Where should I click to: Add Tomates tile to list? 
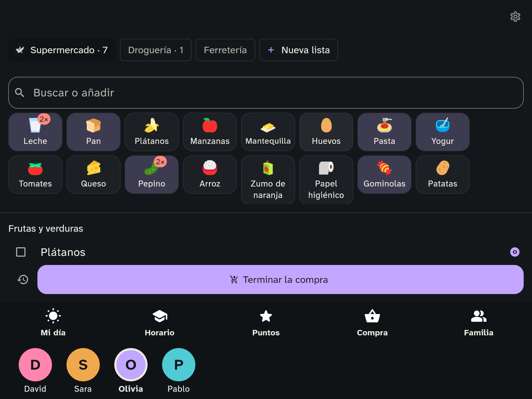(x=35, y=175)
